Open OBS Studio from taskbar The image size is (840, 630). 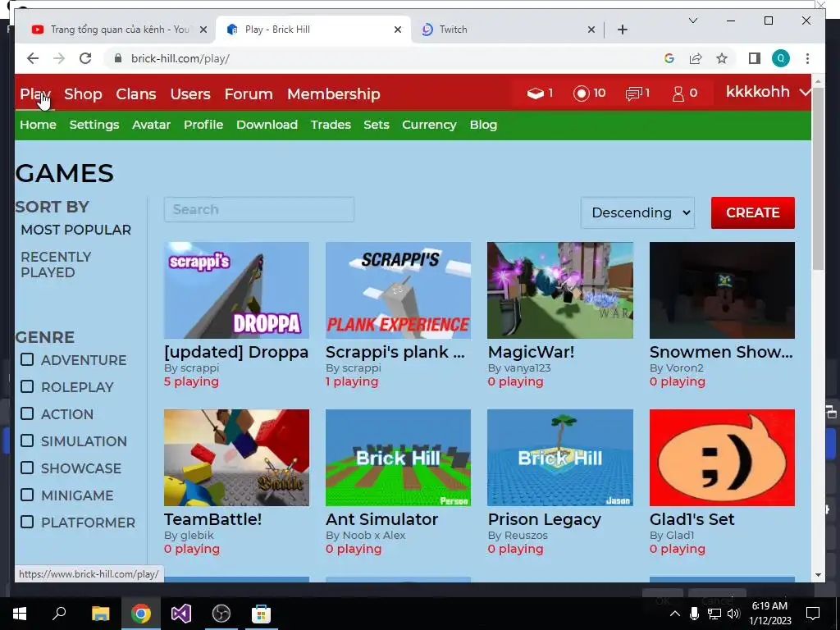click(221, 614)
